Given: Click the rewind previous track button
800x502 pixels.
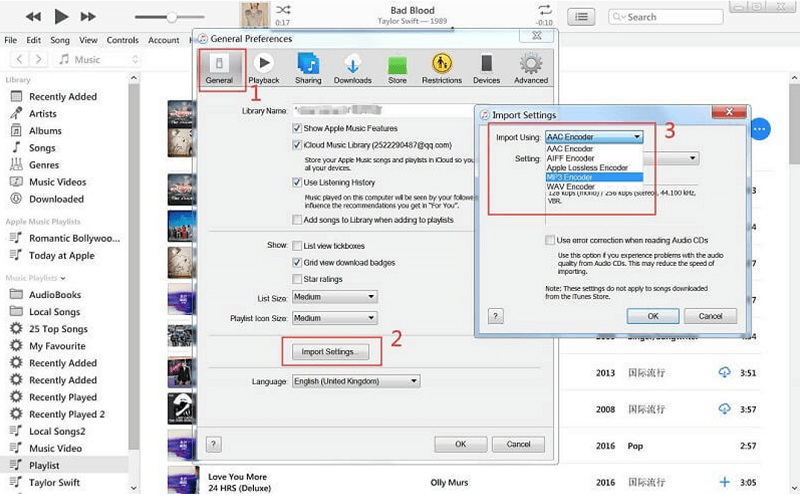Looking at the screenshot, I should pos(33,17).
